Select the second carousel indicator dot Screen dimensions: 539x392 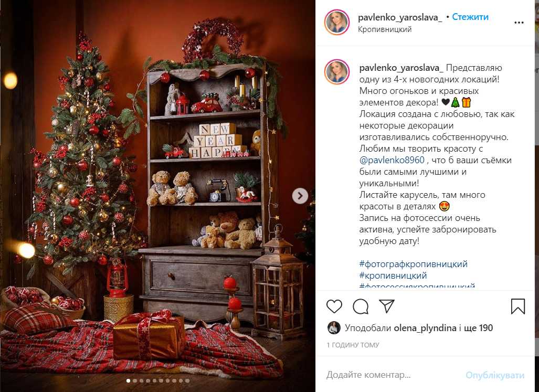point(135,380)
